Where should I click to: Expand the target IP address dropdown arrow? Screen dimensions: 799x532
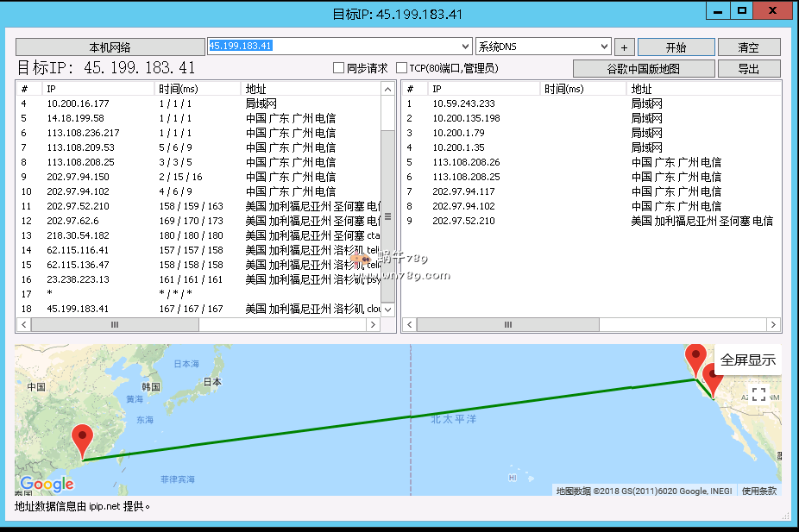(467, 47)
